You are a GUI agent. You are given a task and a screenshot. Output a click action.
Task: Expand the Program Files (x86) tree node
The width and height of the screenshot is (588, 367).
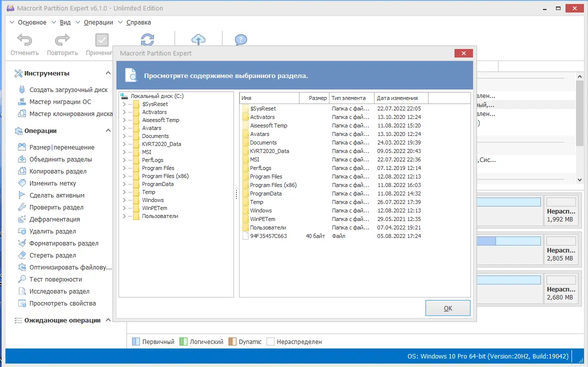coord(124,176)
